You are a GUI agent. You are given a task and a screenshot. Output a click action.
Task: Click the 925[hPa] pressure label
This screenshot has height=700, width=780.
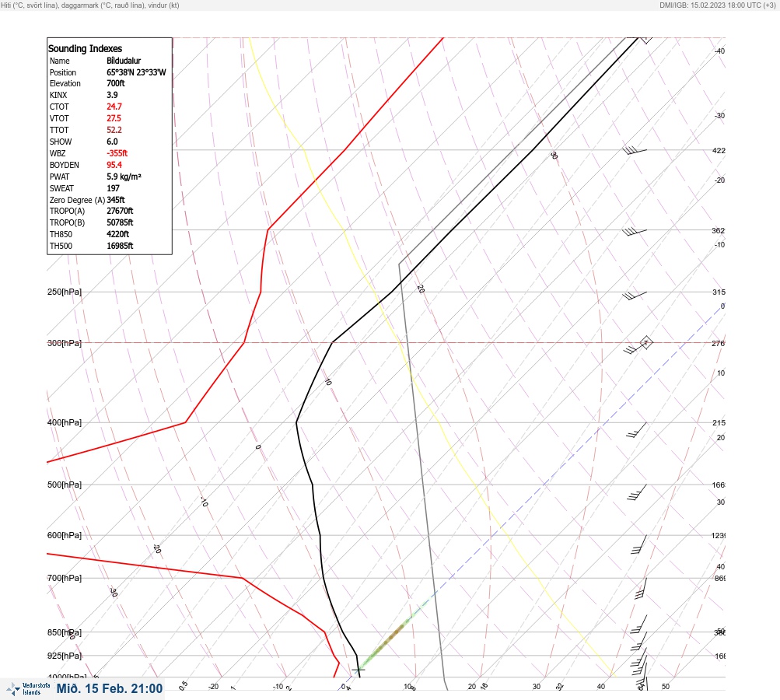[65, 656]
